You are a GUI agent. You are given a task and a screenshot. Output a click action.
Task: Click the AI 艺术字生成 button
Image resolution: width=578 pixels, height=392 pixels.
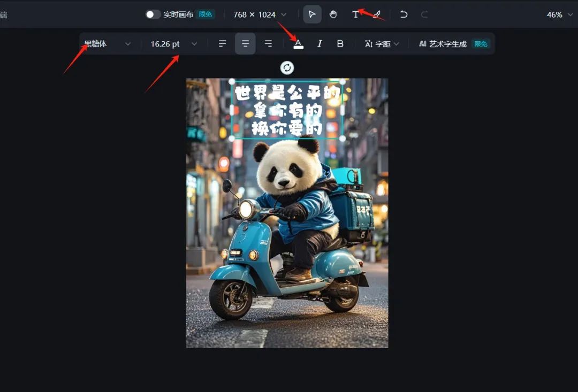(x=454, y=44)
